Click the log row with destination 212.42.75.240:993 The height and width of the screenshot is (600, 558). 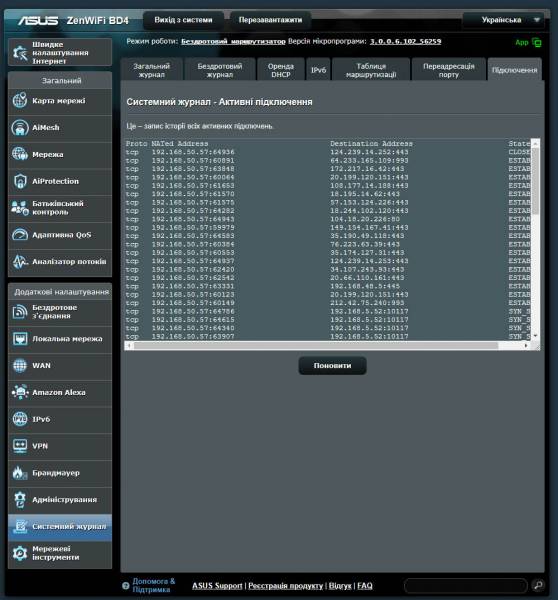pos(328,303)
